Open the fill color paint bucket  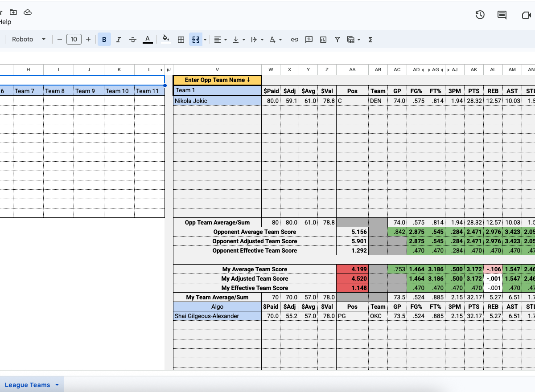165,39
